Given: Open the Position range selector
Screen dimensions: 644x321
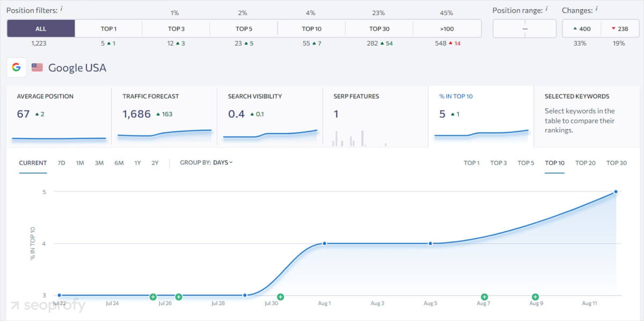Looking at the screenshot, I should point(524,28).
